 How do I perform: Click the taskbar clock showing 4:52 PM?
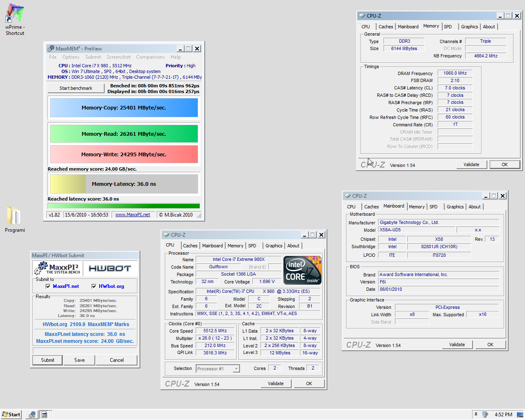(503, 415)
